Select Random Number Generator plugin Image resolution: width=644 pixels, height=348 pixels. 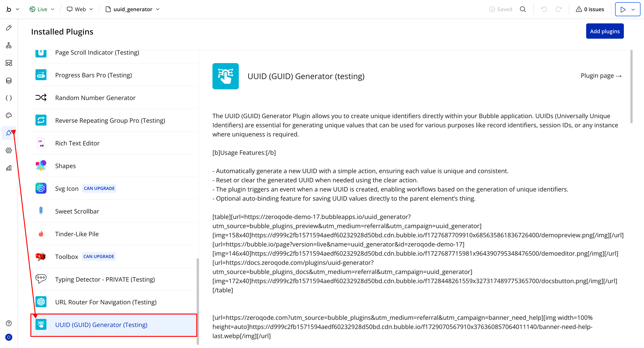[95, 98]
